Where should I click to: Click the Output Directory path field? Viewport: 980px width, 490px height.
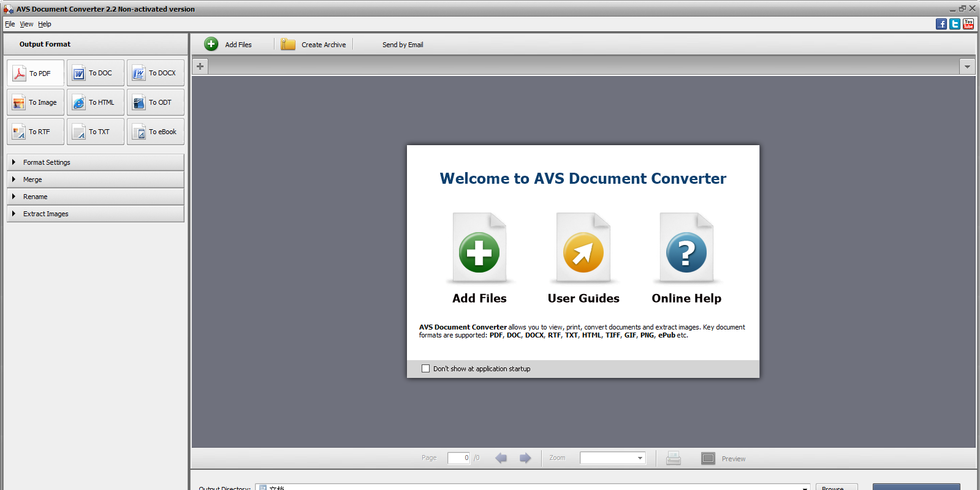point(533,487)
